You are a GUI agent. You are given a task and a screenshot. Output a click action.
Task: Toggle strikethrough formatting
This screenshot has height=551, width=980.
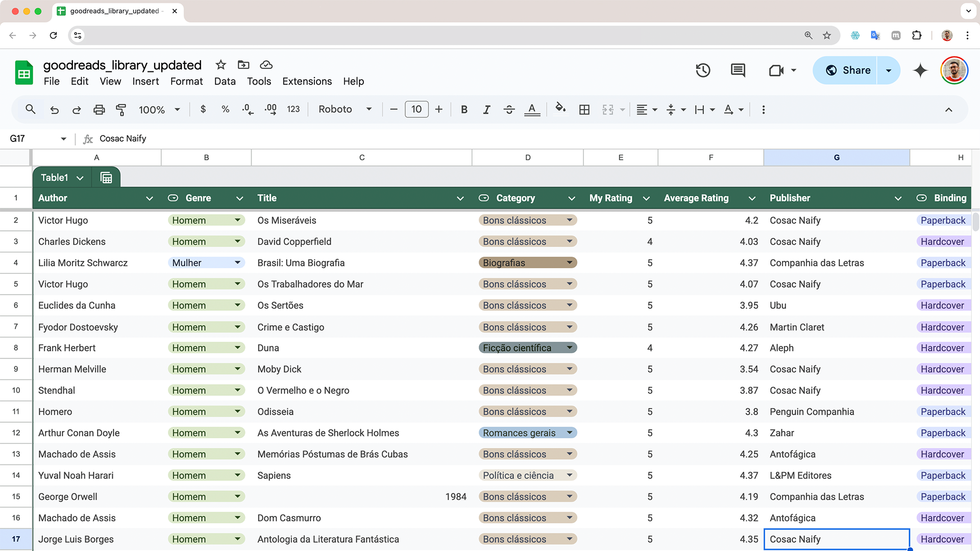click(509, 110)
